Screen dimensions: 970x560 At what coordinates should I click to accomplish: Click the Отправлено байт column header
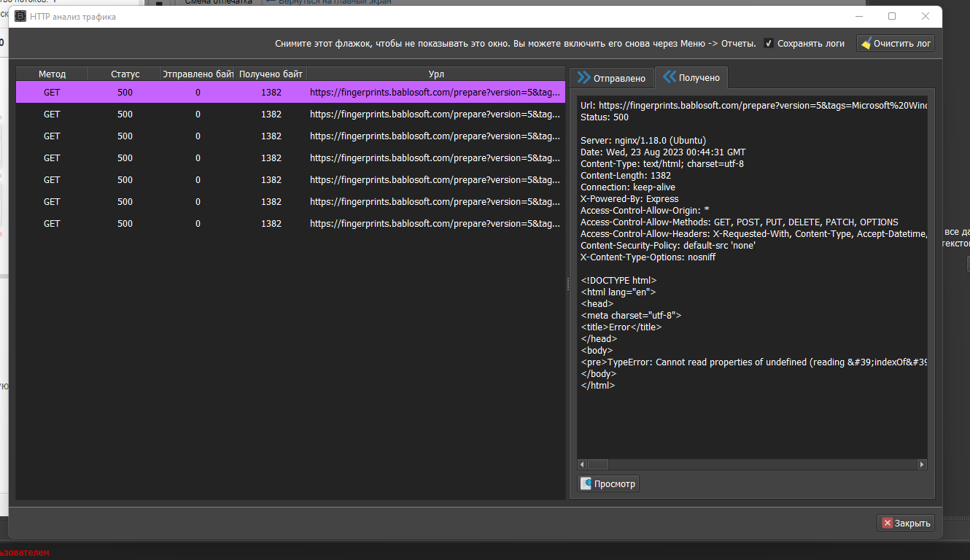198,74
